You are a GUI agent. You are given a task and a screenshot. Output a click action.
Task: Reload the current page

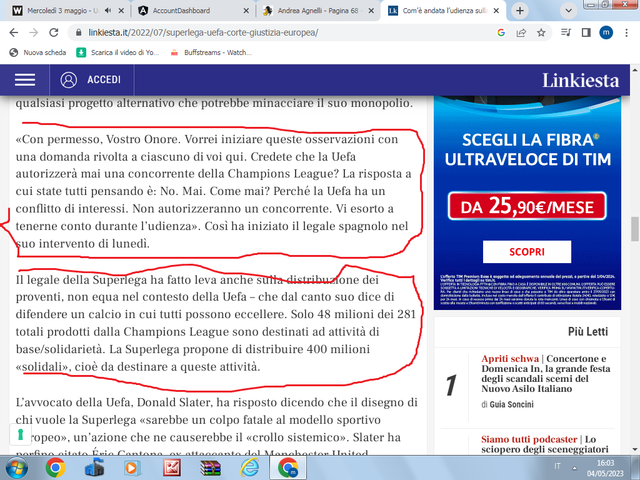(53, 33)
